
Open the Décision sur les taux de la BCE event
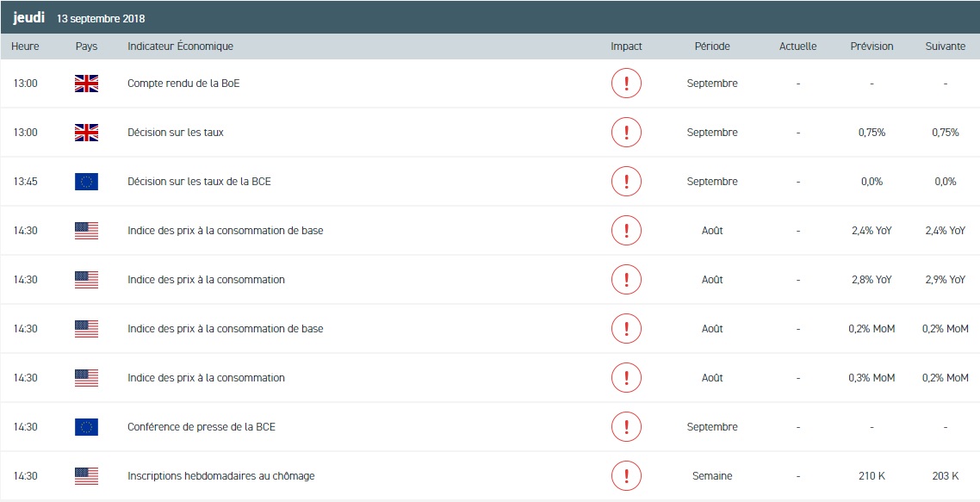(x=199, y=182)
